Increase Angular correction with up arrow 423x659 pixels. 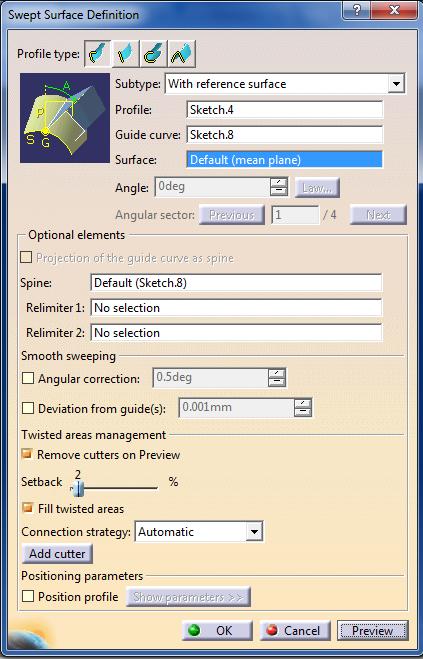pyautogui.click(x=277, y=373)
